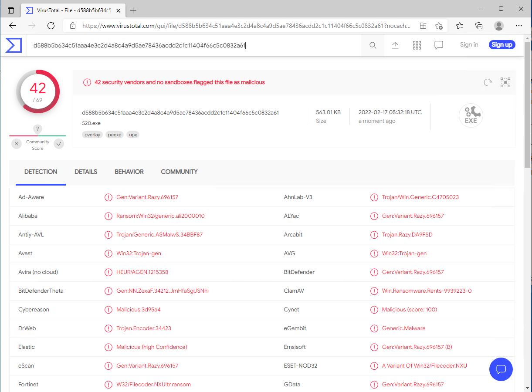
Task: Click the search magnifier icon
Action: (x=373, y=45)
